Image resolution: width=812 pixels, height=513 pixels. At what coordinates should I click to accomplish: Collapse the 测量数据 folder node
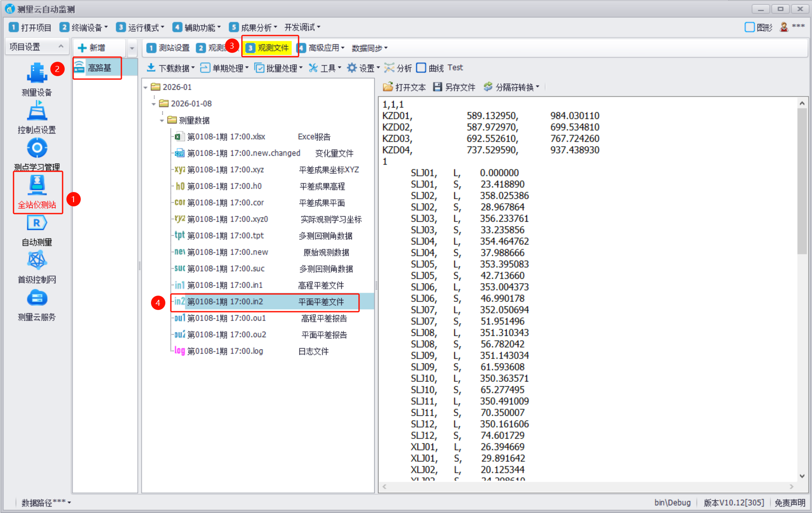pyautogui.click(x=162, y=121)
